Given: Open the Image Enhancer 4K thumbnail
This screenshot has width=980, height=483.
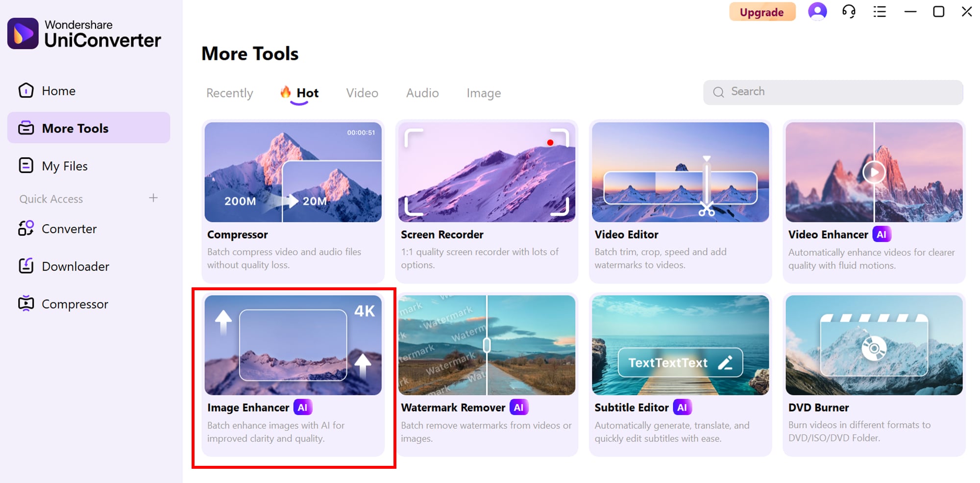Looking at the screenshot, I should [x=293, y=345].
